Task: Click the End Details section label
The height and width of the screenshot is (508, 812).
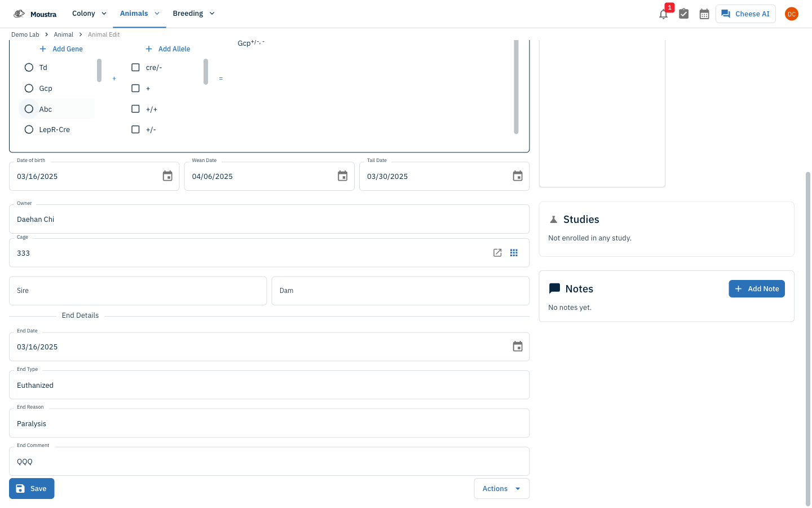Action: [80, 316]
